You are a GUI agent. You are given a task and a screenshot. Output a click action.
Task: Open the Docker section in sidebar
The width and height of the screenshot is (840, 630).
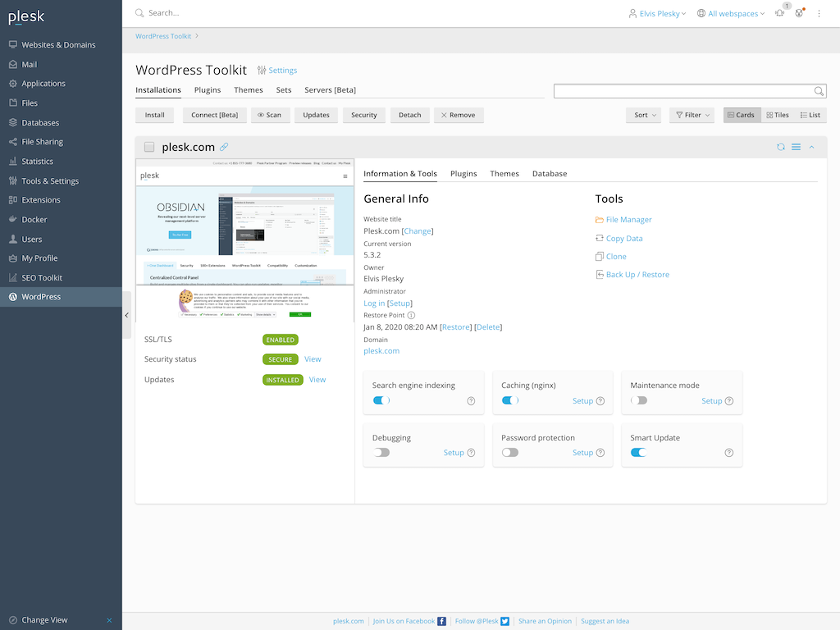point(33,219)
